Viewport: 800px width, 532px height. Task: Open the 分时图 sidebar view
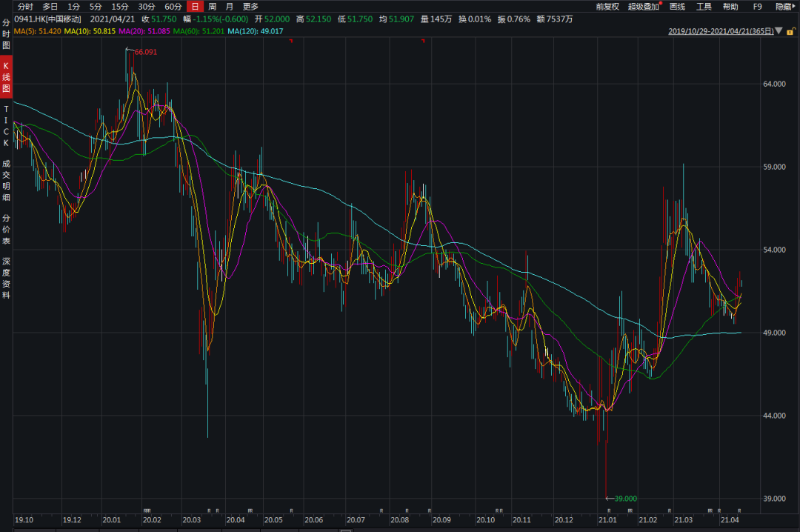pos(6,34)
